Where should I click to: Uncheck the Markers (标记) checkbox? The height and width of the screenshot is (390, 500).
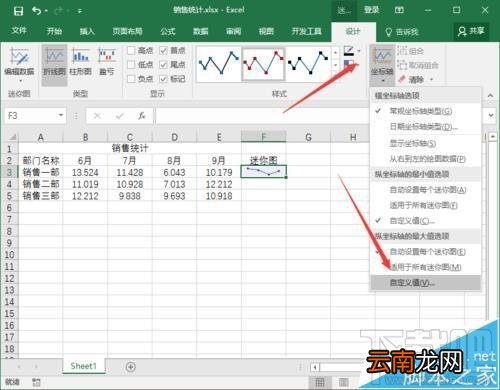click(163, 79)
